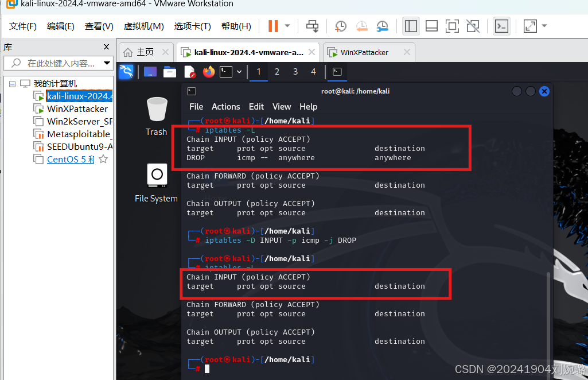Open the 查看(V) menu
This screenshot has height=380, width=588.
99,26
